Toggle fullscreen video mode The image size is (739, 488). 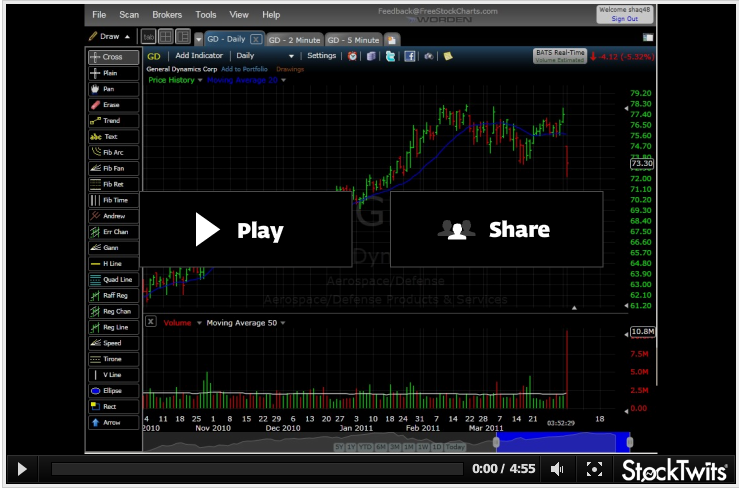[x=594, y=469]
